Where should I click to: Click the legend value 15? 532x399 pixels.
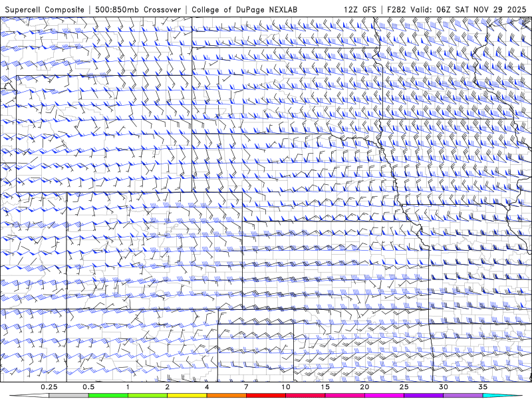click(325, 387)
